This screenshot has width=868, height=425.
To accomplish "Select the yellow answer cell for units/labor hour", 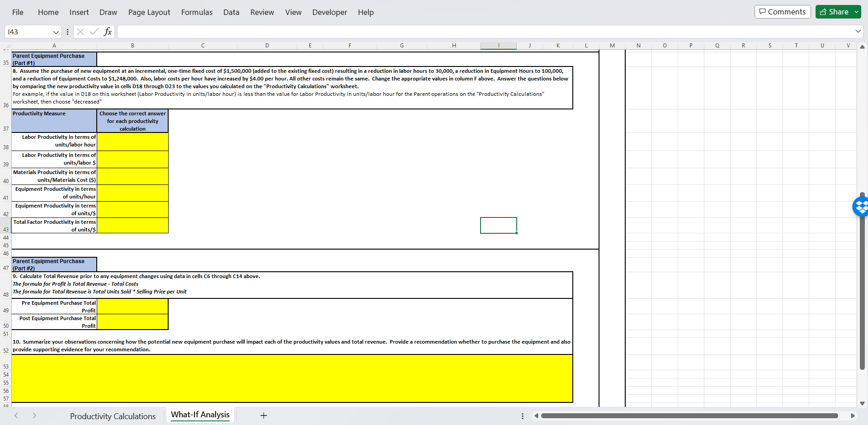I will [x=133, y=142].
